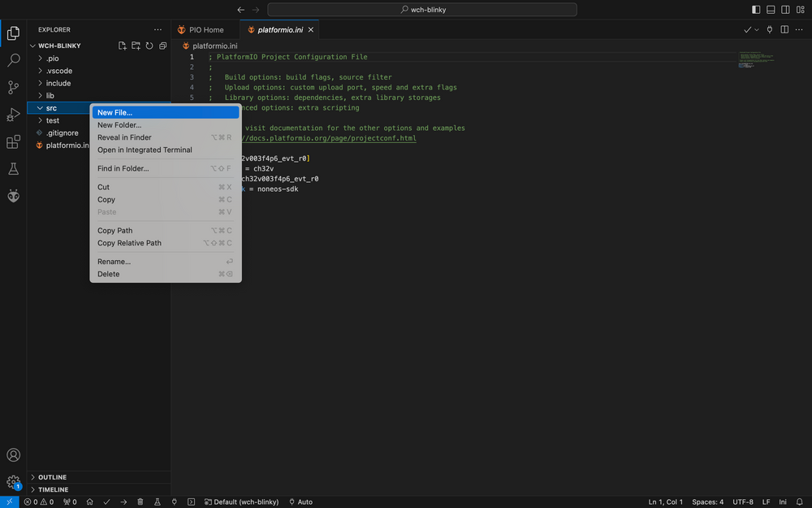Open the Search view in activity bar

(x=13, y=60)
